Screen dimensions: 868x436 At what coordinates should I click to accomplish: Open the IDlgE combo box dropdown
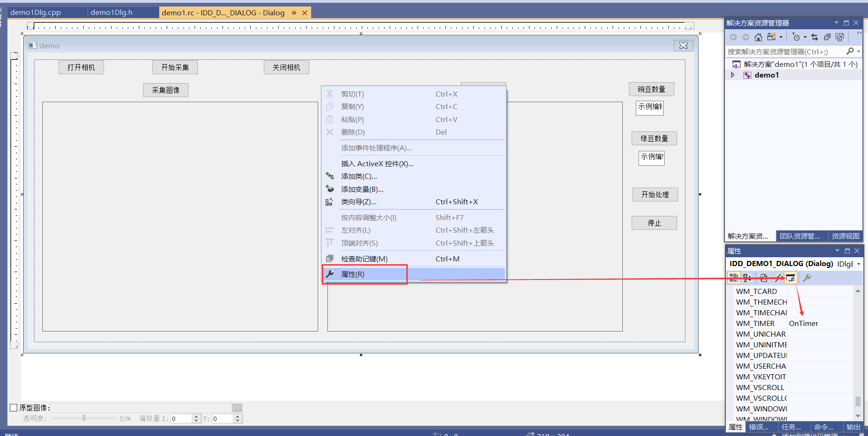click(859, 264)
